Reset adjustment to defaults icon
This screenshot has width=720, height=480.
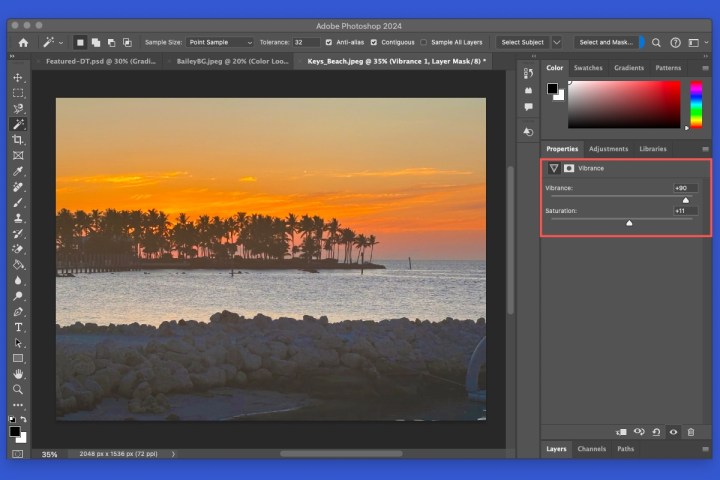tap(656, 432)
